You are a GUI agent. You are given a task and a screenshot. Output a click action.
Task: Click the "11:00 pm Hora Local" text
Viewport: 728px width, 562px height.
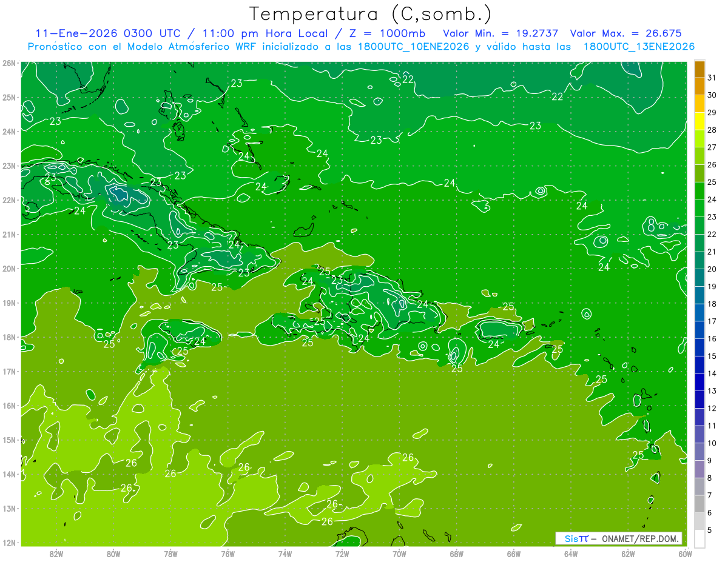coord(266,33)
